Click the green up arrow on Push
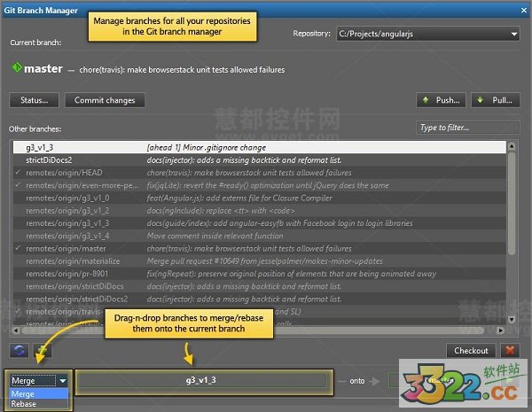The height and width of the screenshot is (412, 532). pos(426,100)
